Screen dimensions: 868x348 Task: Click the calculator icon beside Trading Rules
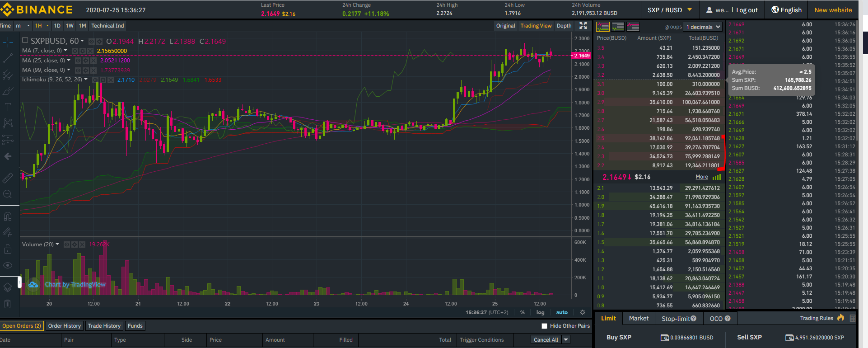853,318
